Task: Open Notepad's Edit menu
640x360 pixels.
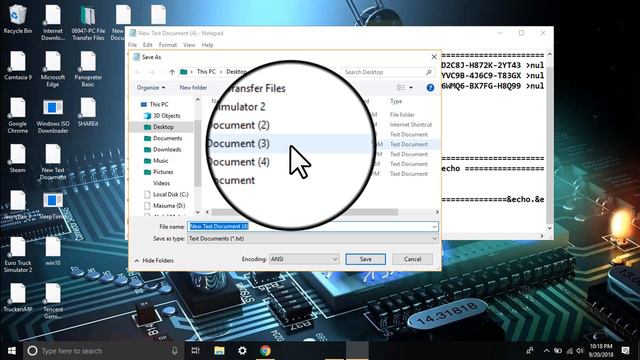Action: tap(147, 45)
